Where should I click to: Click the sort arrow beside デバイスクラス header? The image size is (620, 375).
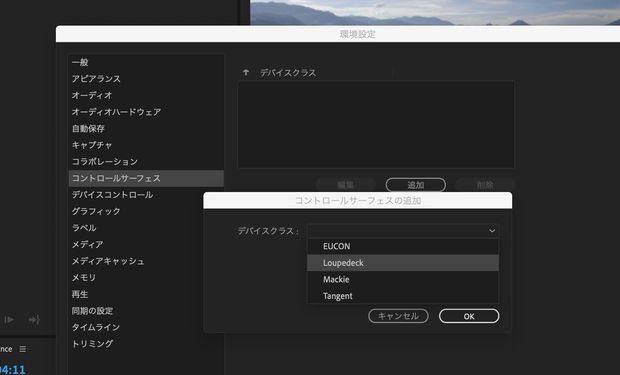[246, 72]
